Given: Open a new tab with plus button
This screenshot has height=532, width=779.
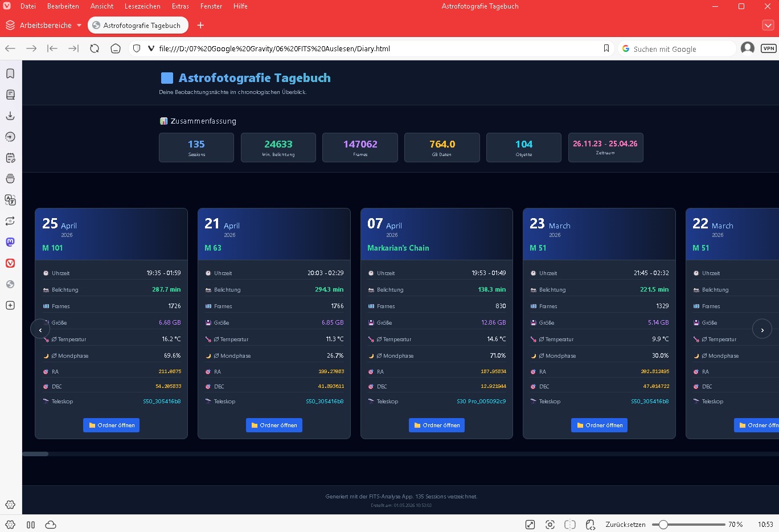Looking at the screenshot, I should (200, 25).
